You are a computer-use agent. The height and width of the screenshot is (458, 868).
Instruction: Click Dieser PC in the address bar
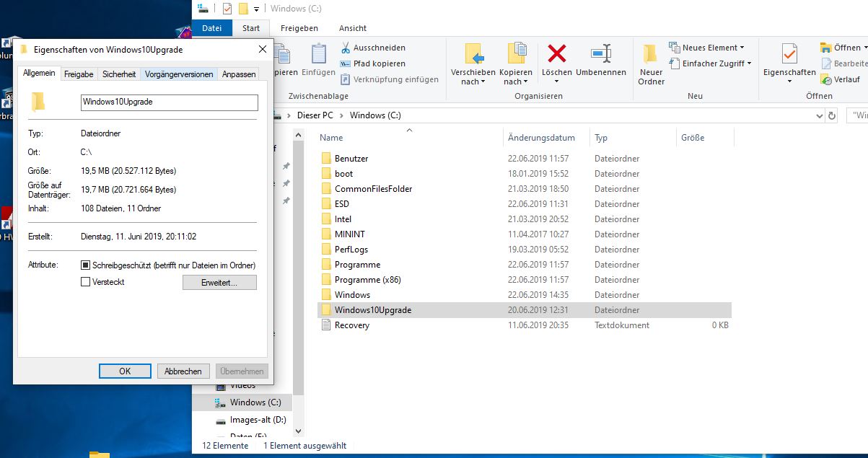click(314, 115)
